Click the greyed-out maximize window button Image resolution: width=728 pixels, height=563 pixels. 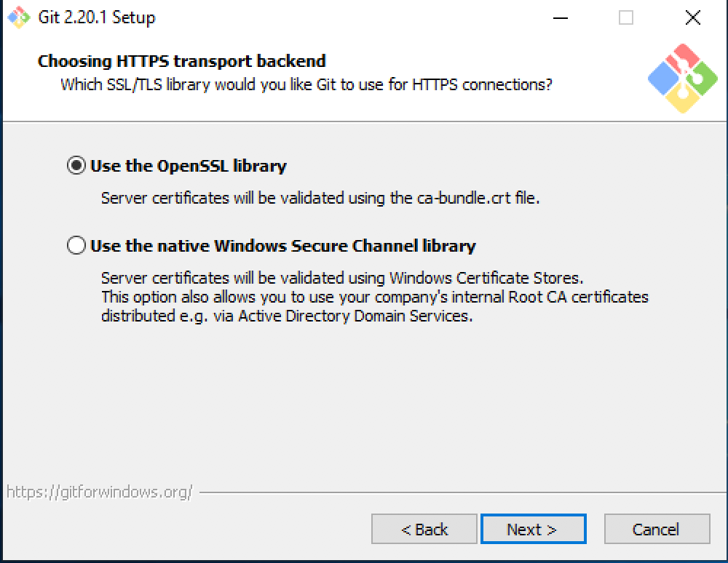click(626, 18)
